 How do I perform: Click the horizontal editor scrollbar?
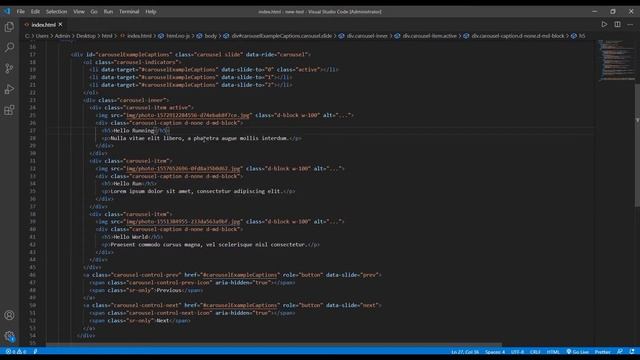pos(273,345)
